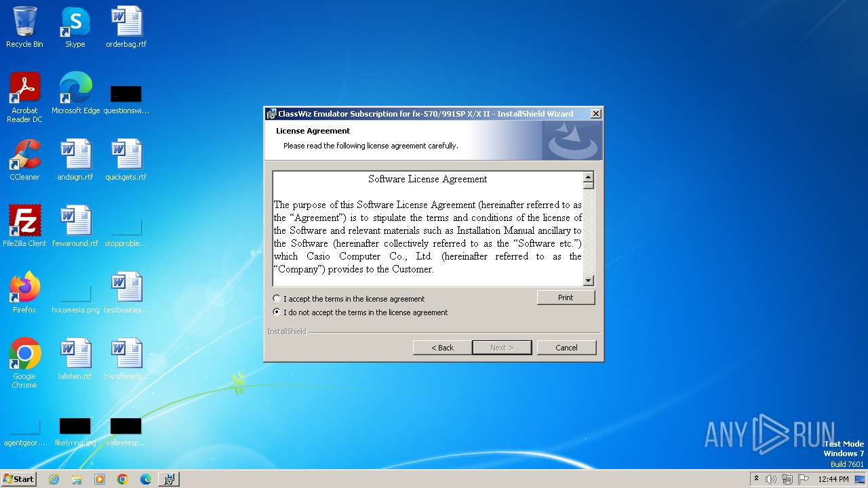Screen dimensions: 868x488
Task: Click the 'Software License Agreement' heading
Action: click(x=427, y=180)
